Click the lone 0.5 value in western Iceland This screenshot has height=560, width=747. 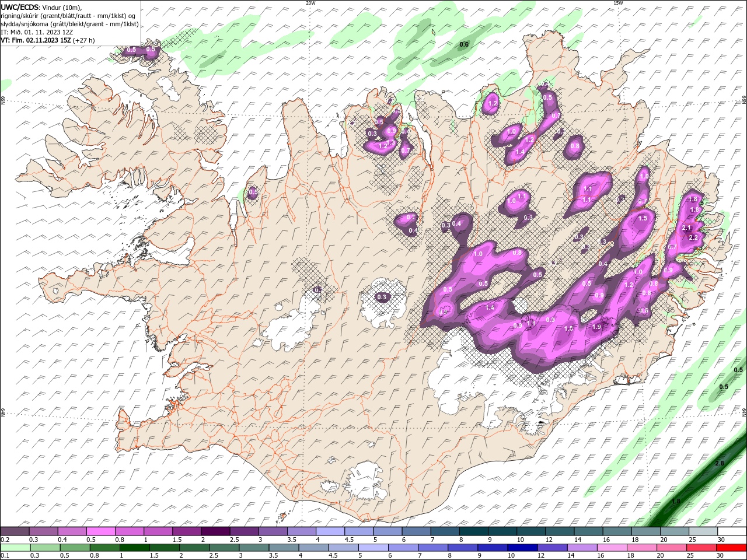(253, 192)
